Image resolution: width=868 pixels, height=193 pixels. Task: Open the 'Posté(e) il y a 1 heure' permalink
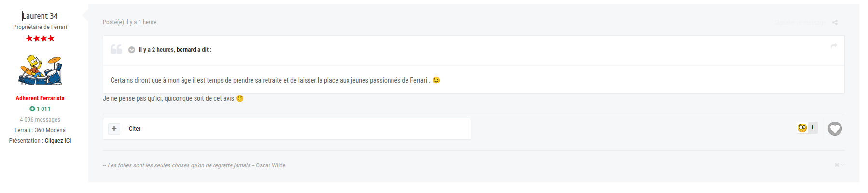pyautogui.click(x=130, y=22)
